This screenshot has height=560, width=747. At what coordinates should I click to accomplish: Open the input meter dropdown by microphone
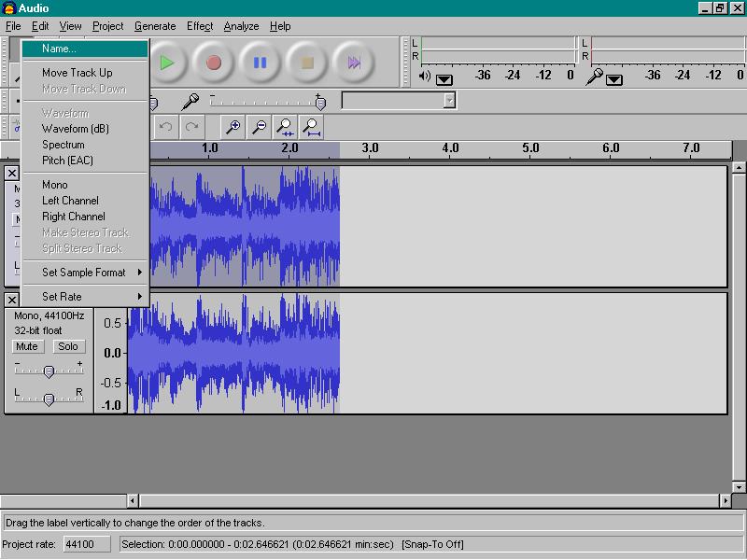(x=614, y=79)
